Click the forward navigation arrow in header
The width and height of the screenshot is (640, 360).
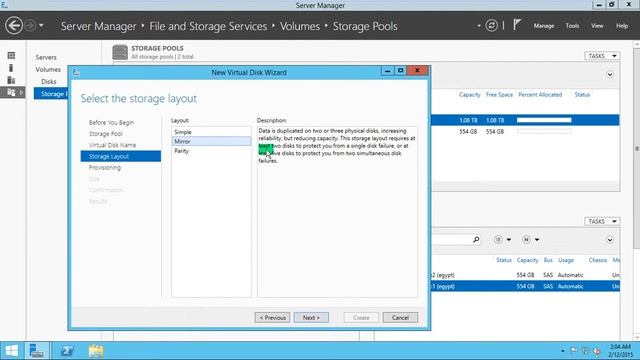(30, 26)
